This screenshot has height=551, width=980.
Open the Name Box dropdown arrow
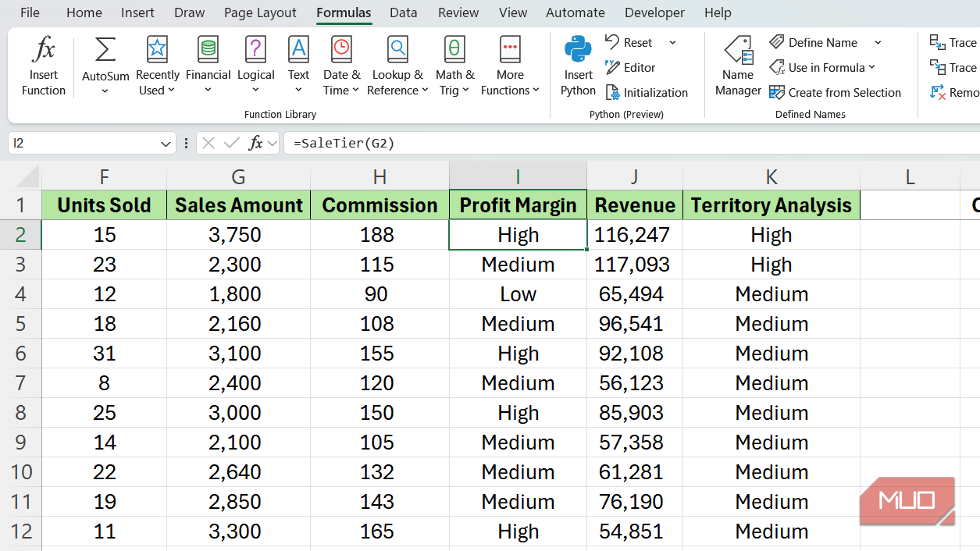[166, 144]
